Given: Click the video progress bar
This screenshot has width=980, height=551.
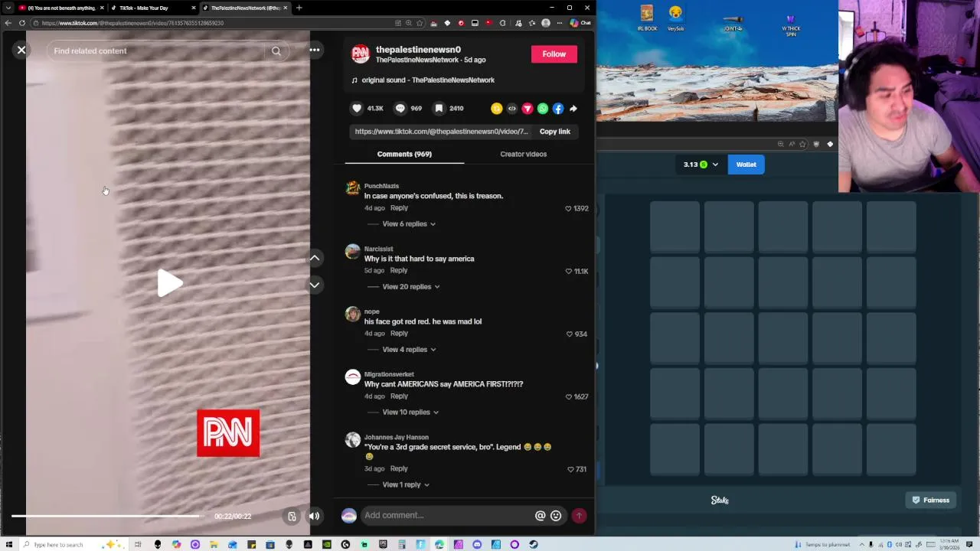Looking at the screenshot, I should coord(106,516).
